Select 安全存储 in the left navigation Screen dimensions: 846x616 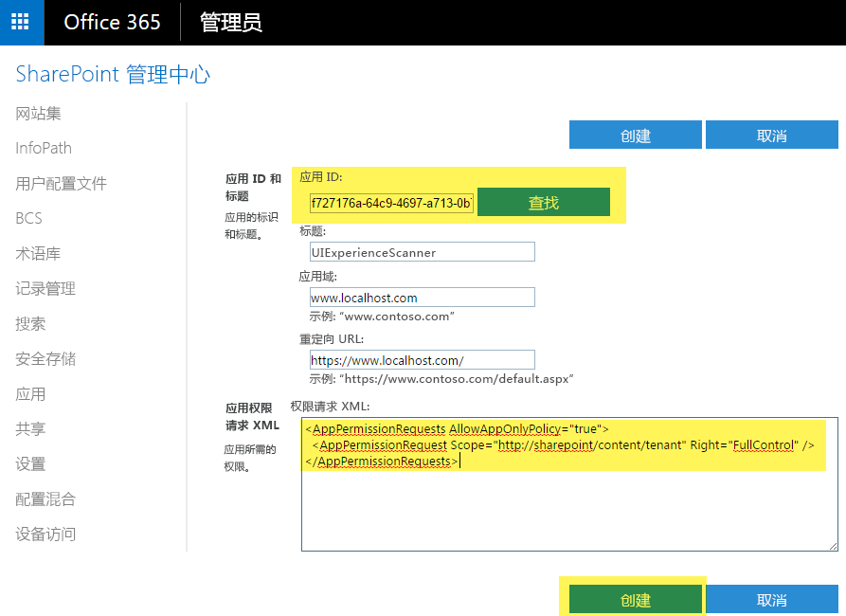pos(45,359)
